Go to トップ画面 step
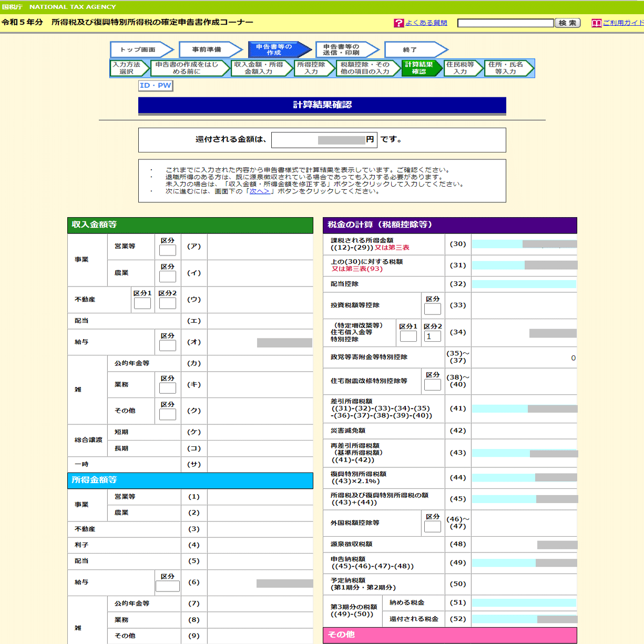644x644 pixels. tap(141, 49)
